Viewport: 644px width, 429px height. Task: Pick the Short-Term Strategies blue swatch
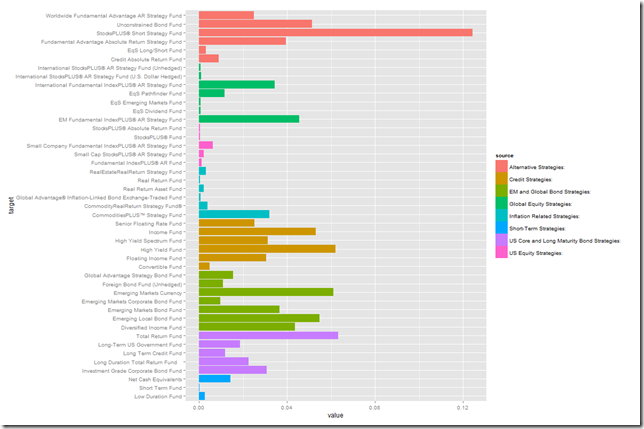pos(501,228)
